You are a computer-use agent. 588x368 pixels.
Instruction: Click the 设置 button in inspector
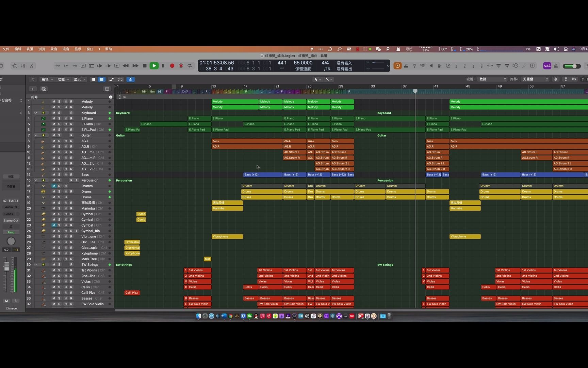11,177
